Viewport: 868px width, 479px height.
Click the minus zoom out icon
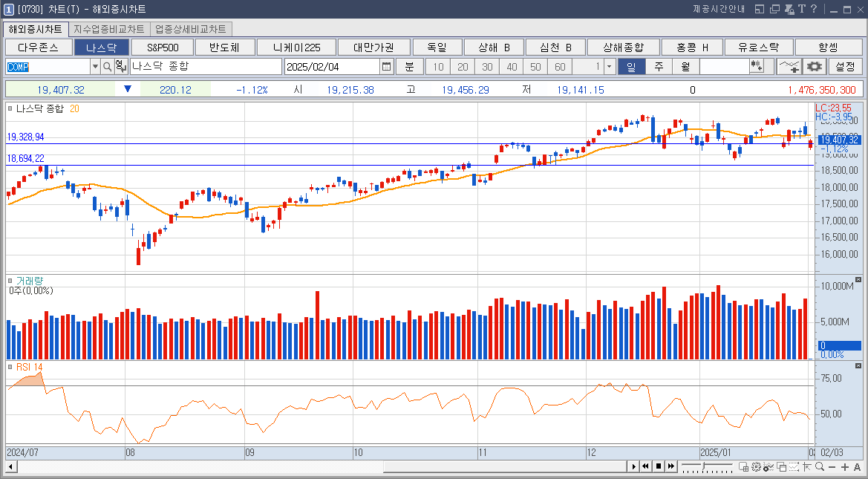(x=832, y=467)
